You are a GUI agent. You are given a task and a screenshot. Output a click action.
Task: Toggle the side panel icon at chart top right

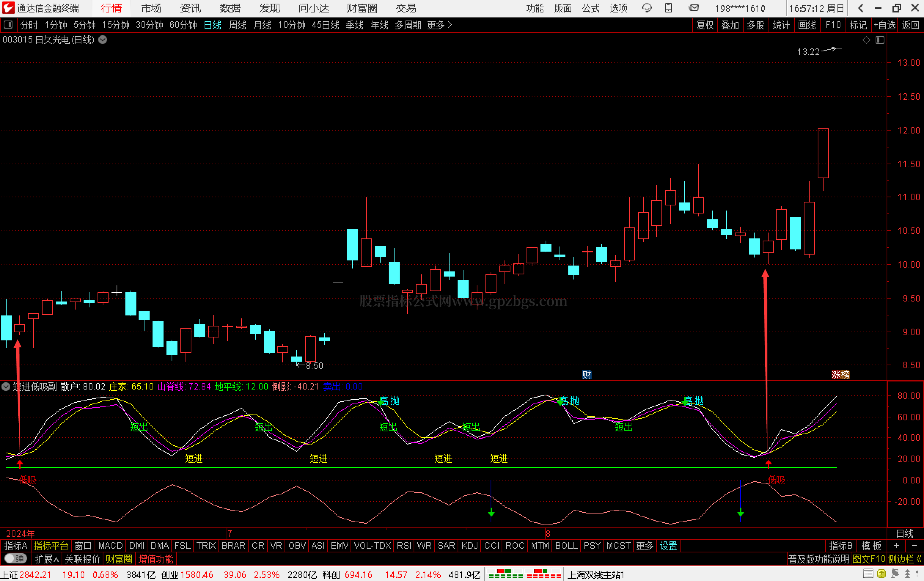click(880, 40)
